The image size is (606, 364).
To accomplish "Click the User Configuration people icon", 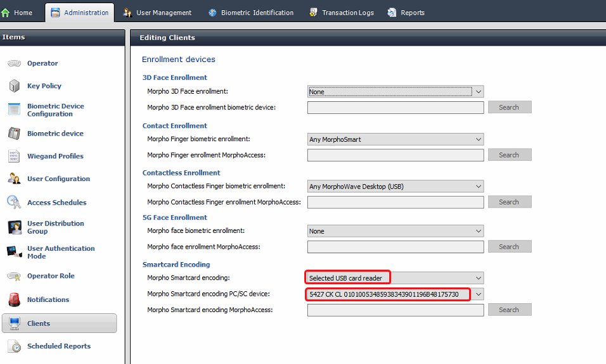I will pyautogui.click(x=15, y=179).
